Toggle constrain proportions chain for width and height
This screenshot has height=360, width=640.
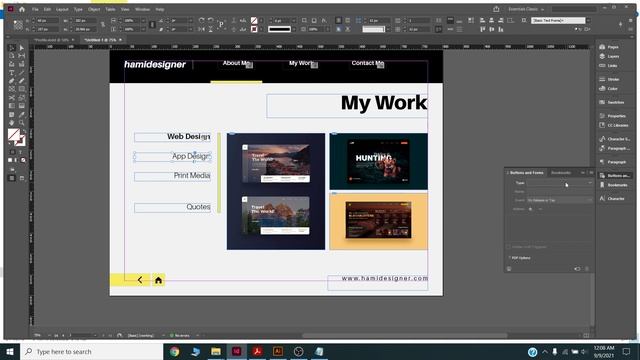[103, 24]
